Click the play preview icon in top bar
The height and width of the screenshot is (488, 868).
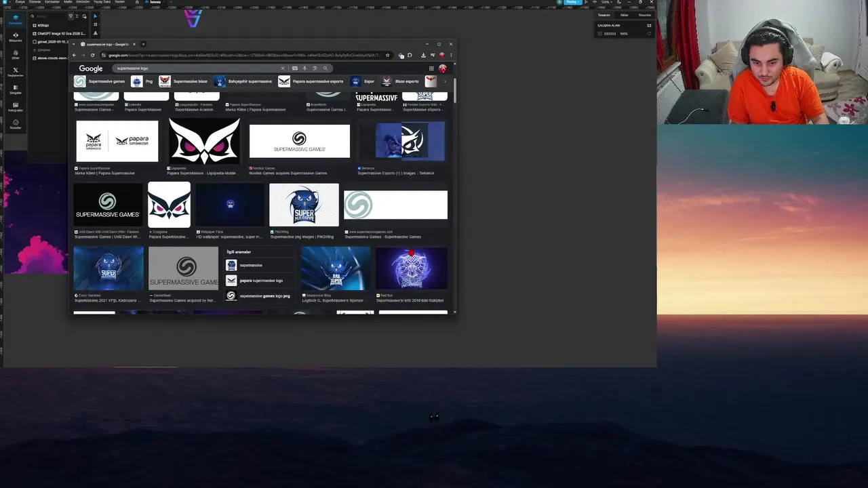[586, 2]
